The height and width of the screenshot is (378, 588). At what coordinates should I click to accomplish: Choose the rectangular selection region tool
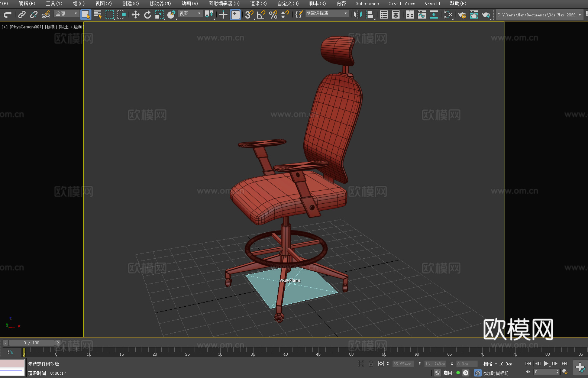click(110, 14)
